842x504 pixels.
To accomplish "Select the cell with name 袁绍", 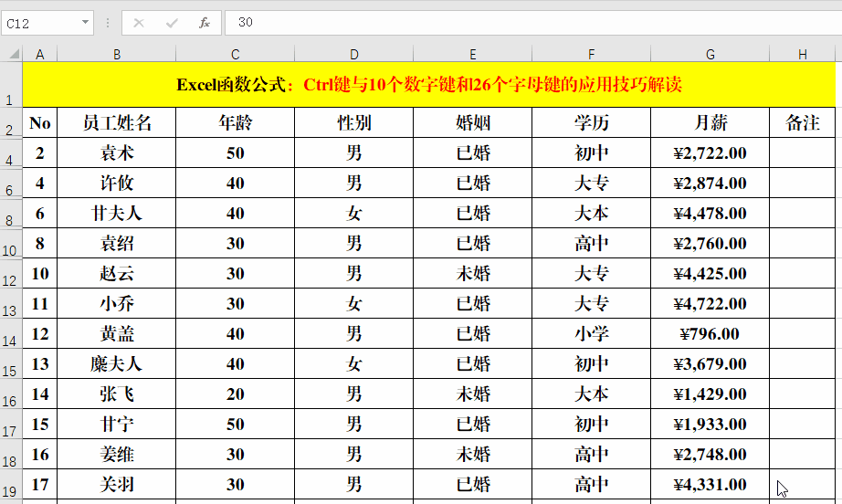I will click(x=117, y=243).
